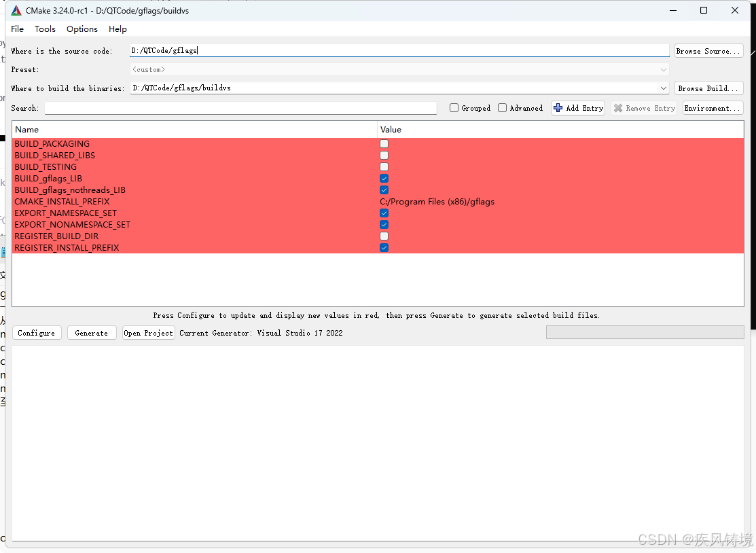756x553 pixels.
Task: Click the progress bar next to generator
Action: (645, 332)
